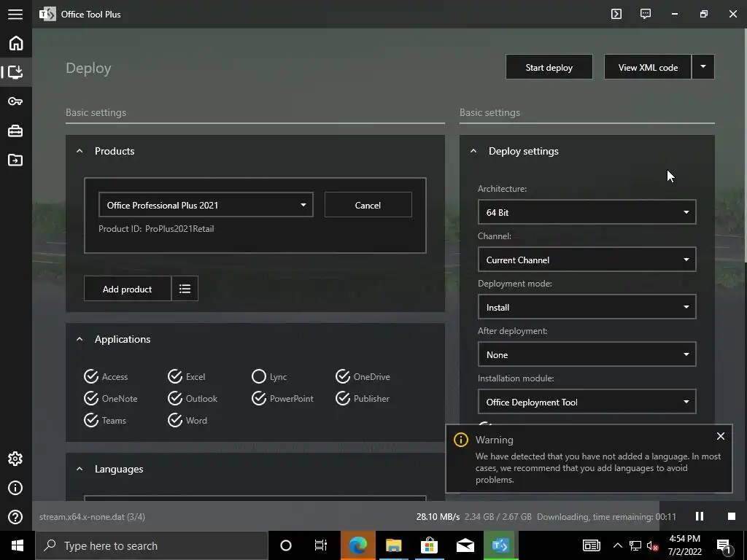Click the Product ID ProPlus2021Retail text
This screenshot has height=560, width=747.
(156, 228)
